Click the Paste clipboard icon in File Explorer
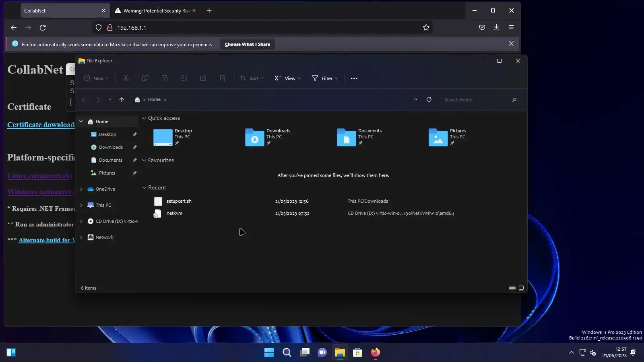644x362 pixels. click(165, 78)
